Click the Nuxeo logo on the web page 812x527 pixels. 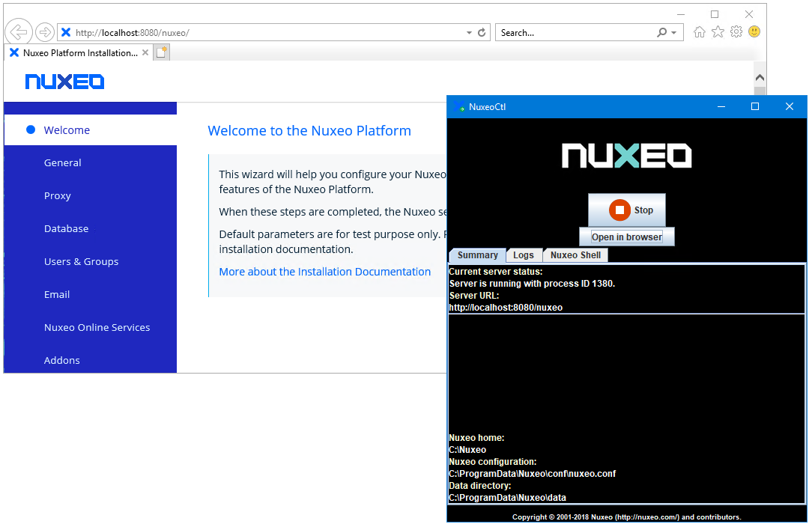pos(64,82)
